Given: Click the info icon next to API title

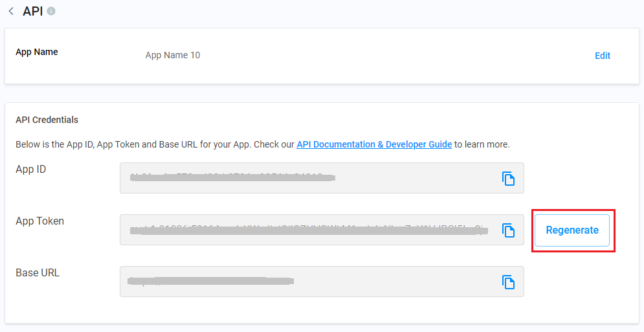Looking at the screenshot, I should [x=51, y=11].
